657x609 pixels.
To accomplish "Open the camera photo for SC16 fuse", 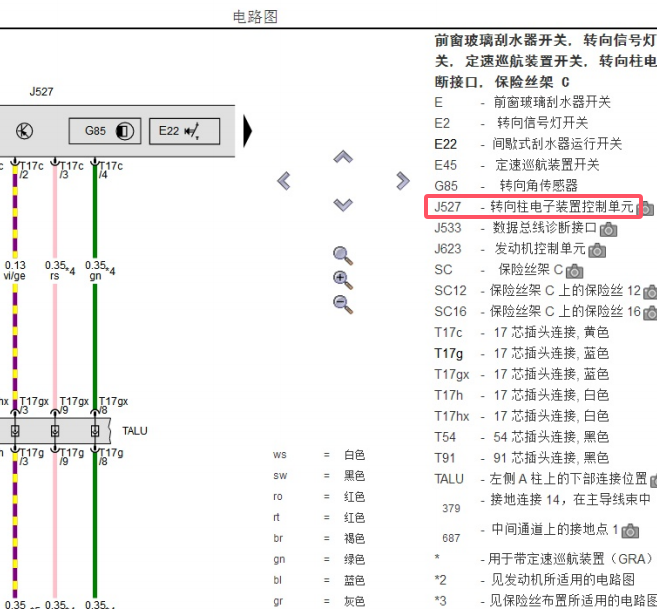I will [x=650, y=313].
